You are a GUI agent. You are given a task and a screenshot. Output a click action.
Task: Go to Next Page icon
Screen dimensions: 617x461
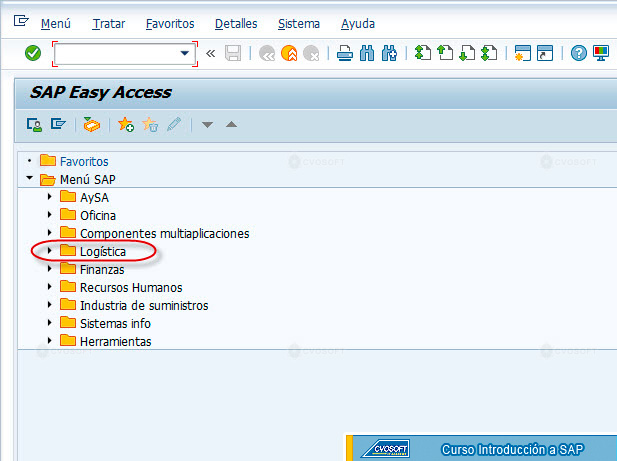pyautogui.click(x=467, y=53)
